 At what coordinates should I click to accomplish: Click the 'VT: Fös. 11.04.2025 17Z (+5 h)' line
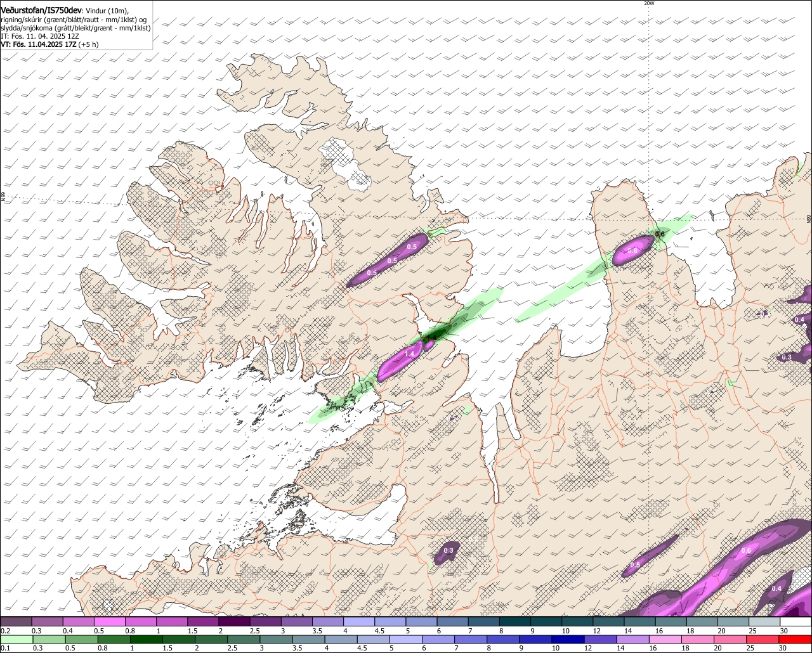pyautogui.click(x=49, y=44)
